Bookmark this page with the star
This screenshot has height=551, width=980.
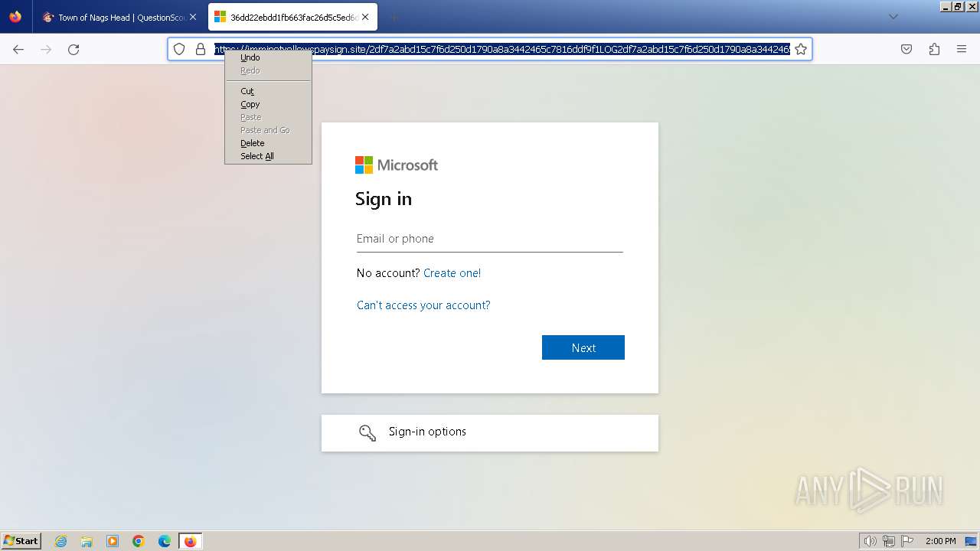point(801,49)
